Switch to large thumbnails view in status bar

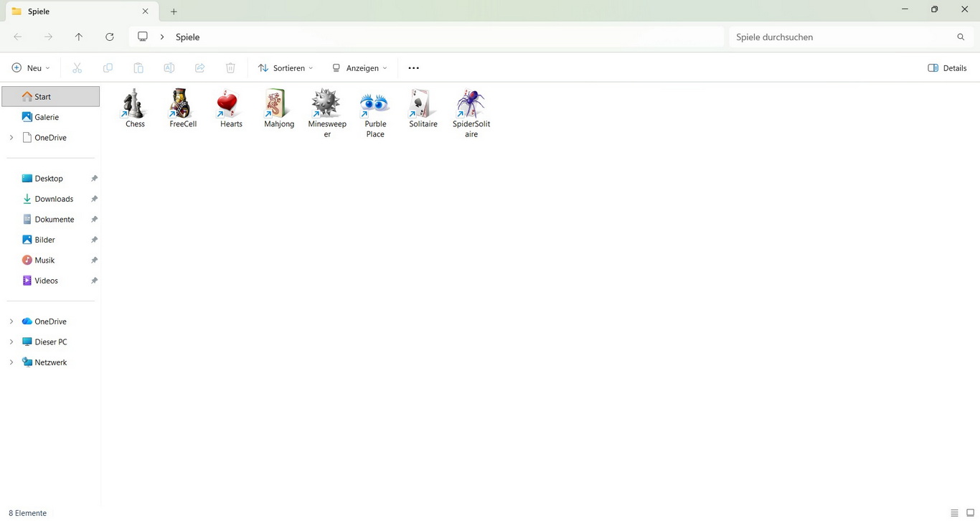coord(970,513)
